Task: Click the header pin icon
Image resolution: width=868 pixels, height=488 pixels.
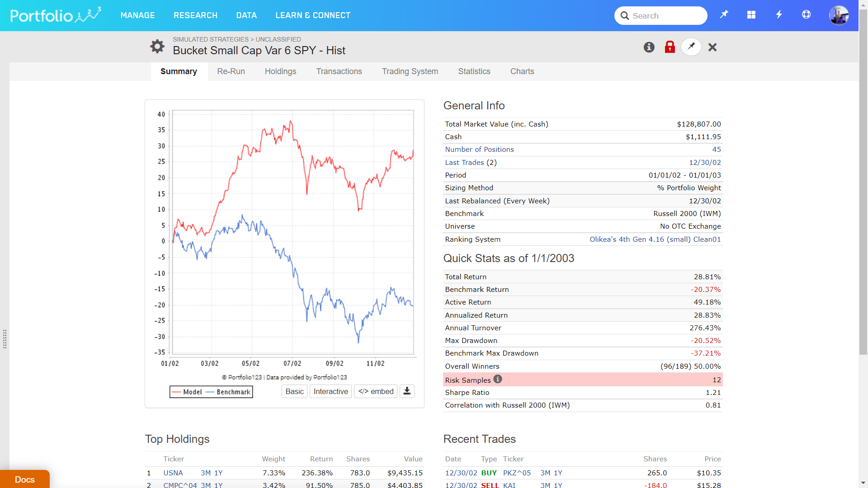Action: point(724,15)
